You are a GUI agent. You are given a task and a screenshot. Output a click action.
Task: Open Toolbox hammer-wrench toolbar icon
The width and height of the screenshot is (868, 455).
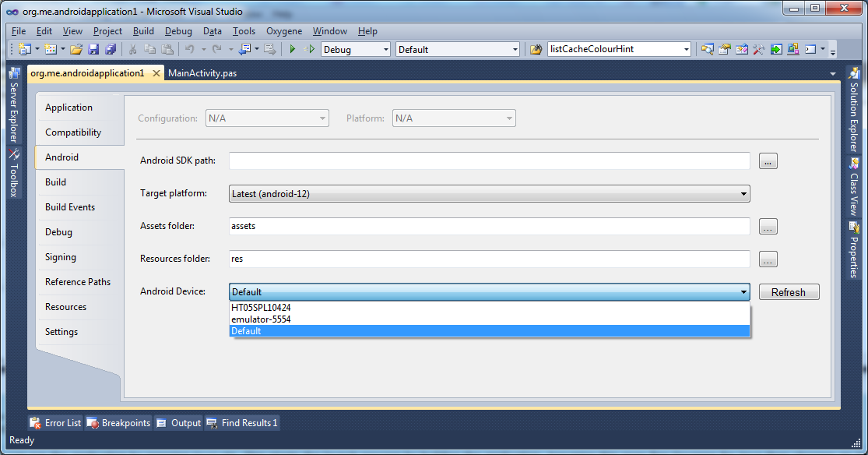coord(758,49)
